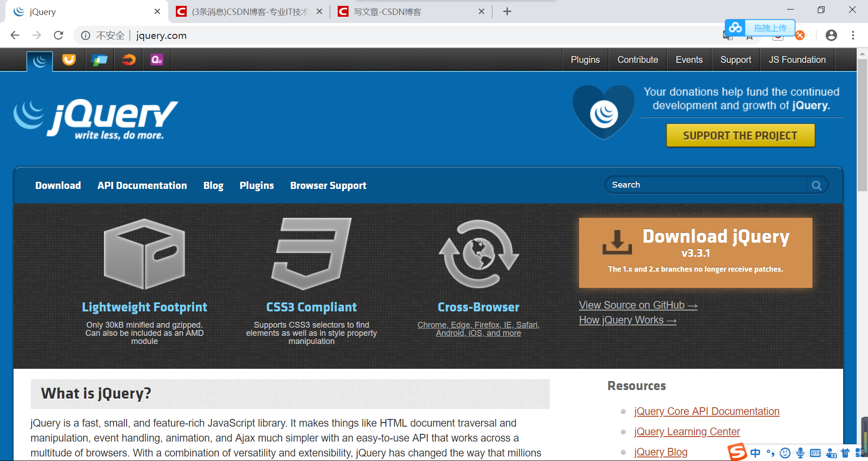The height and width of the screenshot is (461, 868).
Task: Click Sogou skin shirt icon
Action: click(x=845, y=453)
